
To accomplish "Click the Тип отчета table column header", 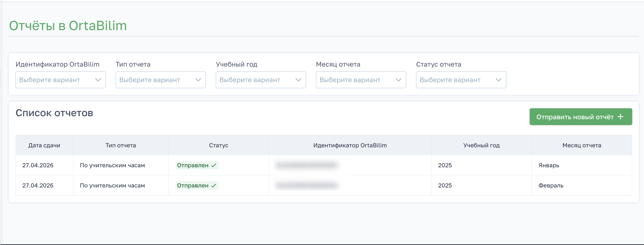I will click(x=121, y=145).
